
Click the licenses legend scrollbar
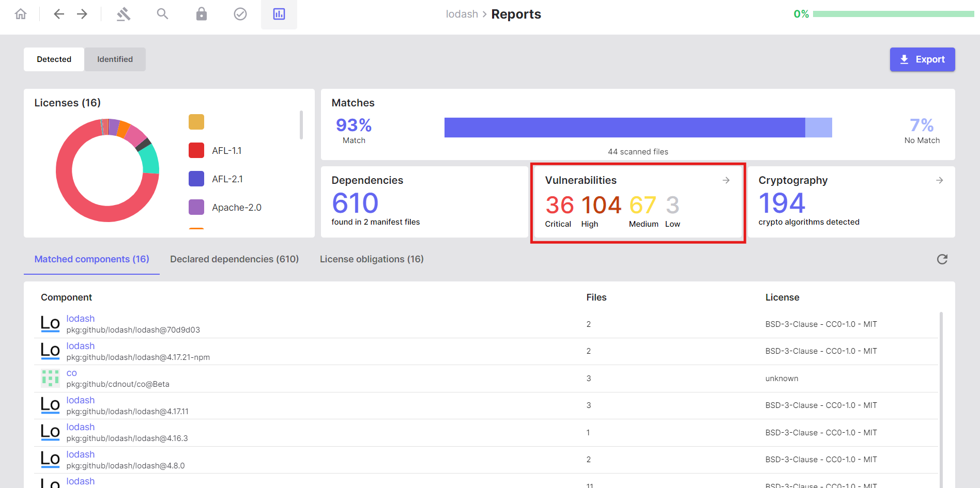point(301,125)
